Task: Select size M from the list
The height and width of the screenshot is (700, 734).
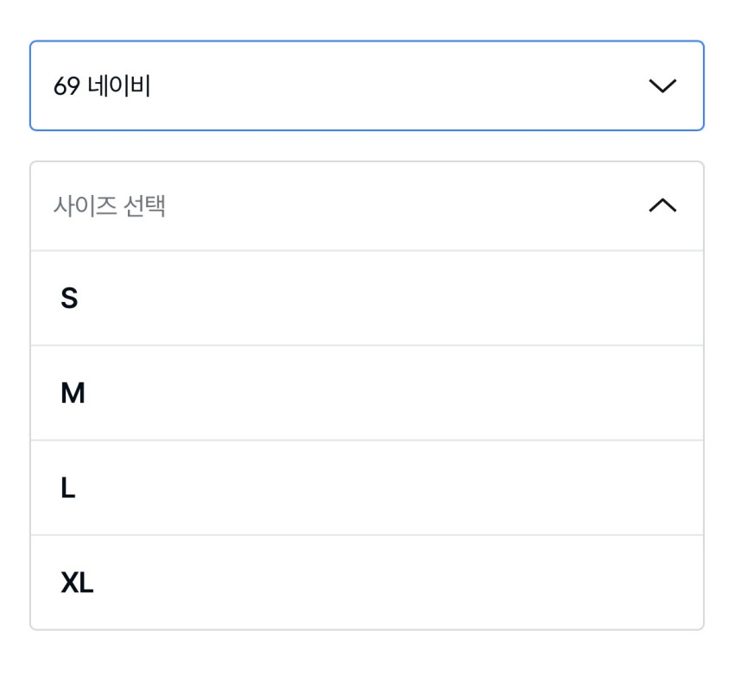Action: [x=367, y=394]
